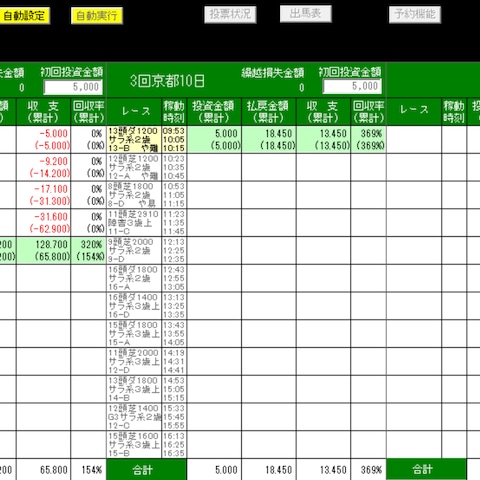Open the 投票状況 button
Screen dimensions: 480x480
230,14
